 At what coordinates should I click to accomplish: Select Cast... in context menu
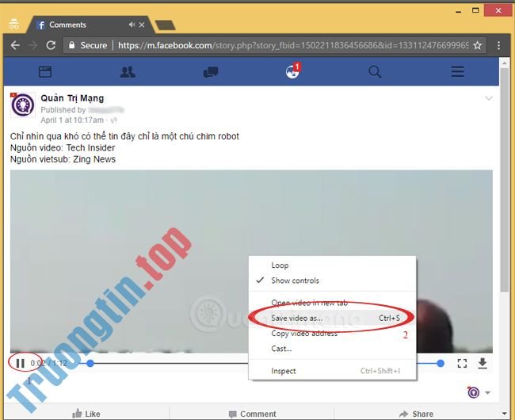333,349
